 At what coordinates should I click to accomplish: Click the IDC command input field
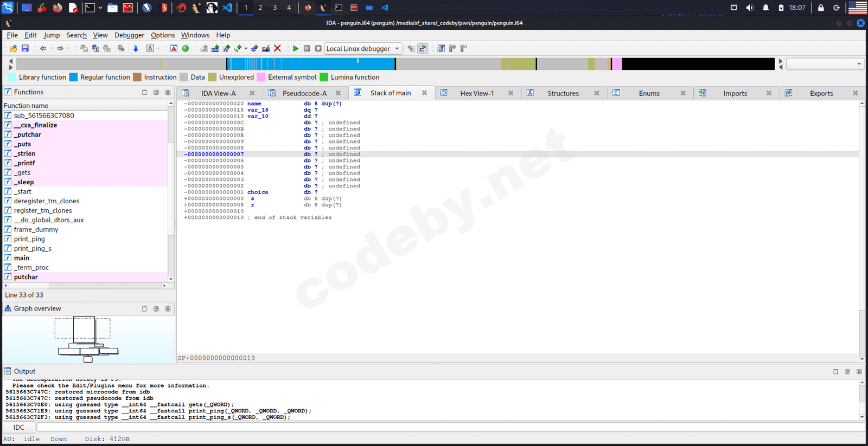(x=450, y=427)
